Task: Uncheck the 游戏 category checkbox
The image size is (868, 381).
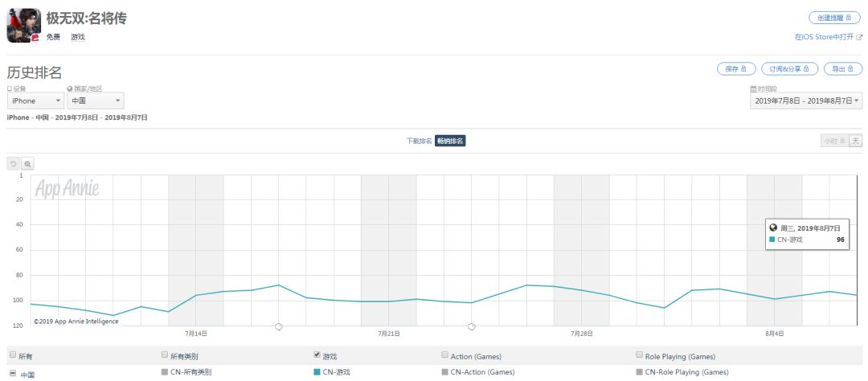Action: 317,354
